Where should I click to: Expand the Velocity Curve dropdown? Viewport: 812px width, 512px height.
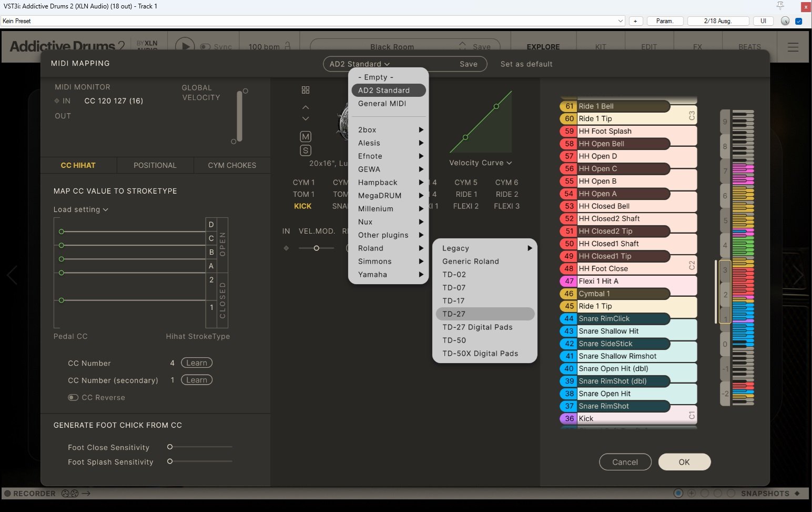(x=480, y=163)
